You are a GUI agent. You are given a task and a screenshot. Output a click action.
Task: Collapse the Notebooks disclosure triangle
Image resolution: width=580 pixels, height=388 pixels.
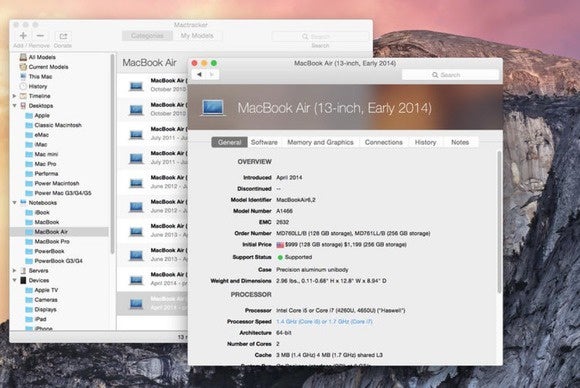[x=14, y=203]
